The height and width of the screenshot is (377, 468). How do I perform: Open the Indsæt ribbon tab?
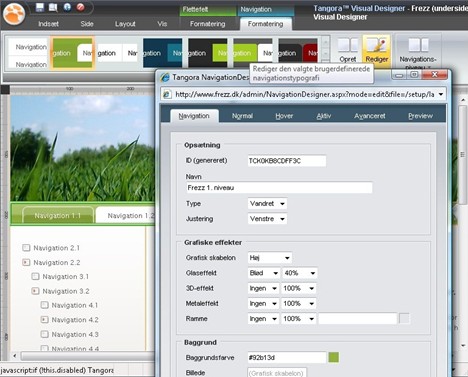click(49, 24)
